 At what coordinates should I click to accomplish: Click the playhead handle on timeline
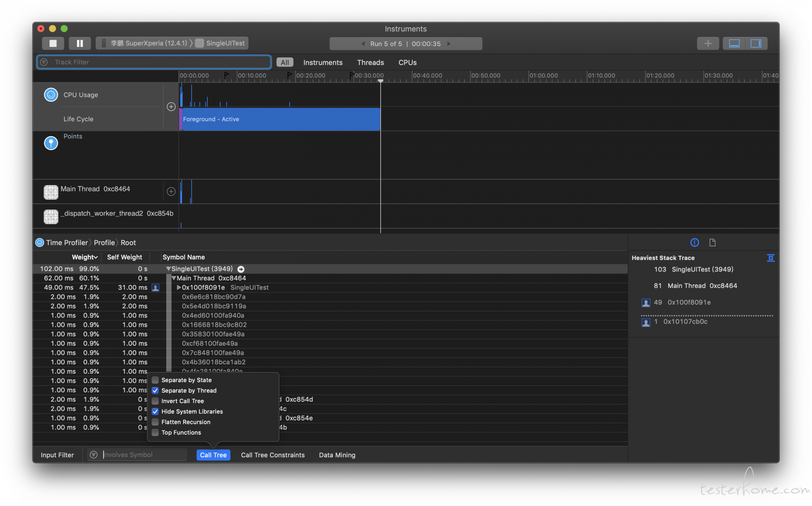coord(380,81)
